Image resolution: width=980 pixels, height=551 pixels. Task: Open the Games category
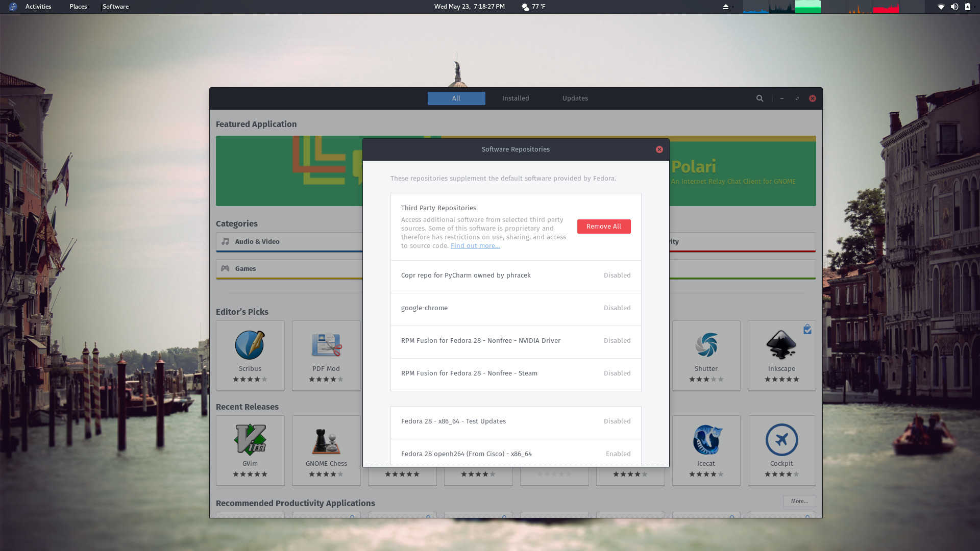pos(289,269)
